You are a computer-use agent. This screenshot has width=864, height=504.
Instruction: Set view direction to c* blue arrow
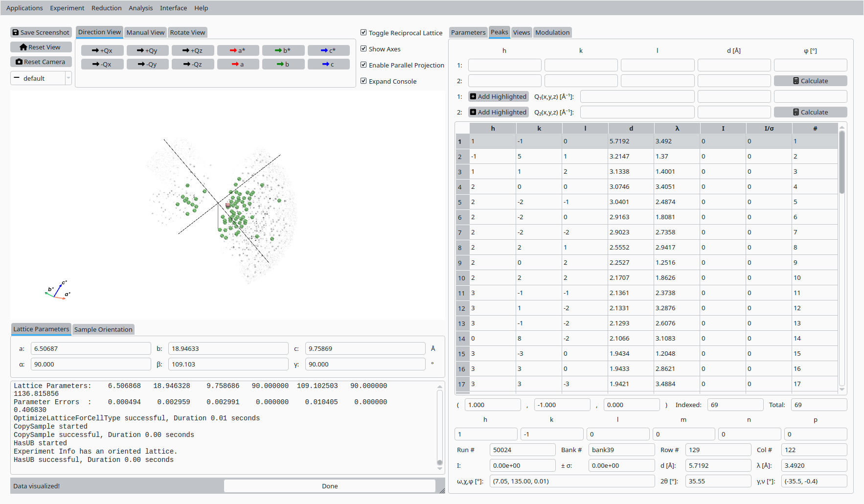(324, 50)
